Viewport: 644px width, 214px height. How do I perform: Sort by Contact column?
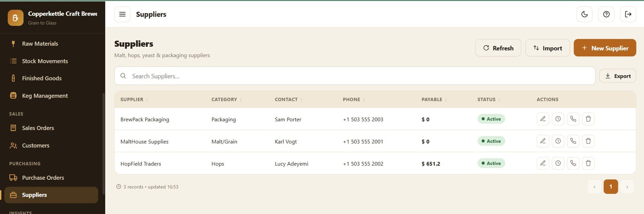[289, 100]
